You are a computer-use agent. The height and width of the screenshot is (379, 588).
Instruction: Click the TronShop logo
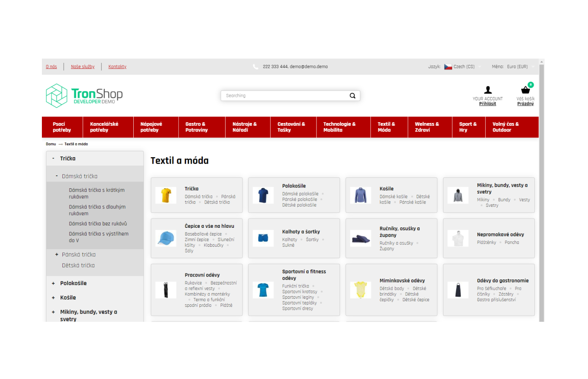pos(84,96)
